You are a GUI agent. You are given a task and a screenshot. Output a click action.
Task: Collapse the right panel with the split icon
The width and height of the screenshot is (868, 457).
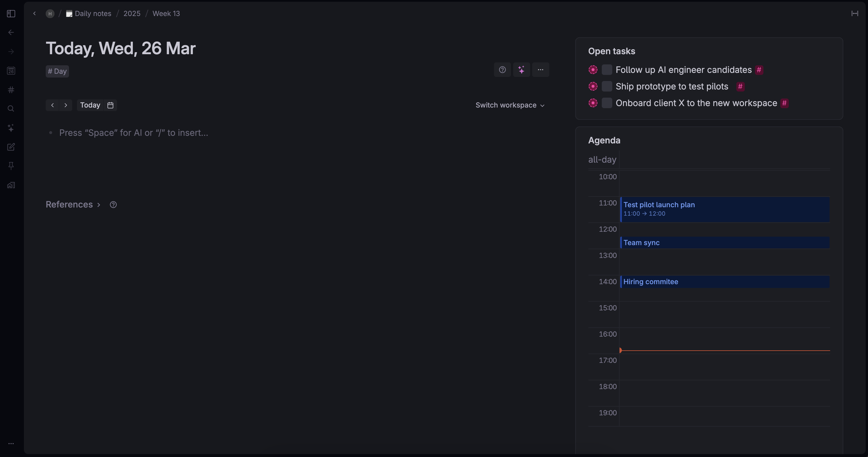pyautogui.click(x=855, y=13)
